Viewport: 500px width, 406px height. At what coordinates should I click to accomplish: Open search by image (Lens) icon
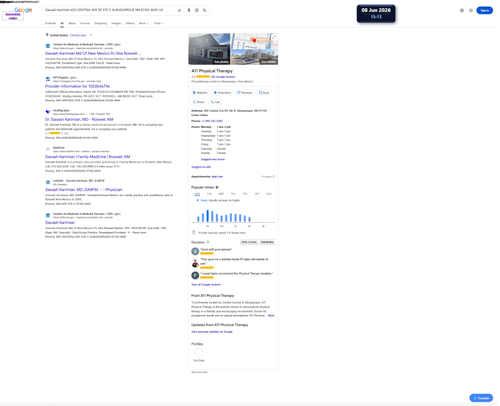197,10
